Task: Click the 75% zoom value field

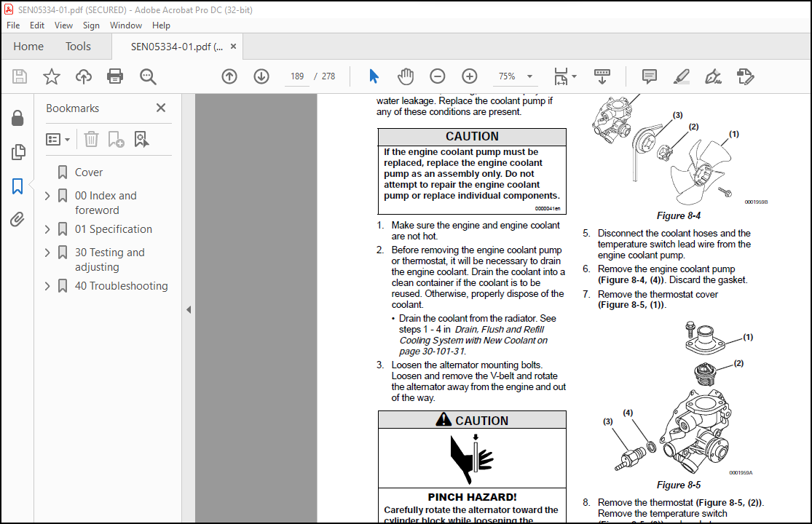Action: click(x=507, y=76)
